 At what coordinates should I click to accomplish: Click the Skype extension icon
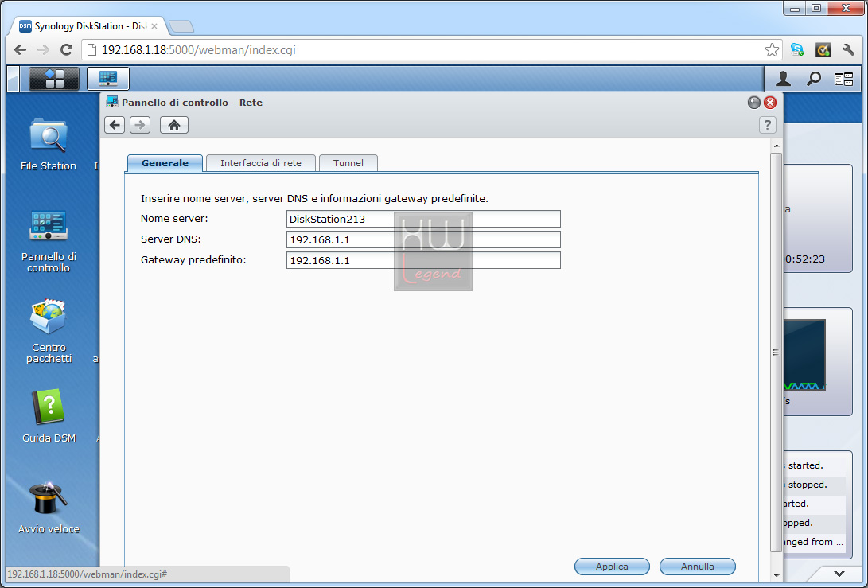[x=797, y=50]
